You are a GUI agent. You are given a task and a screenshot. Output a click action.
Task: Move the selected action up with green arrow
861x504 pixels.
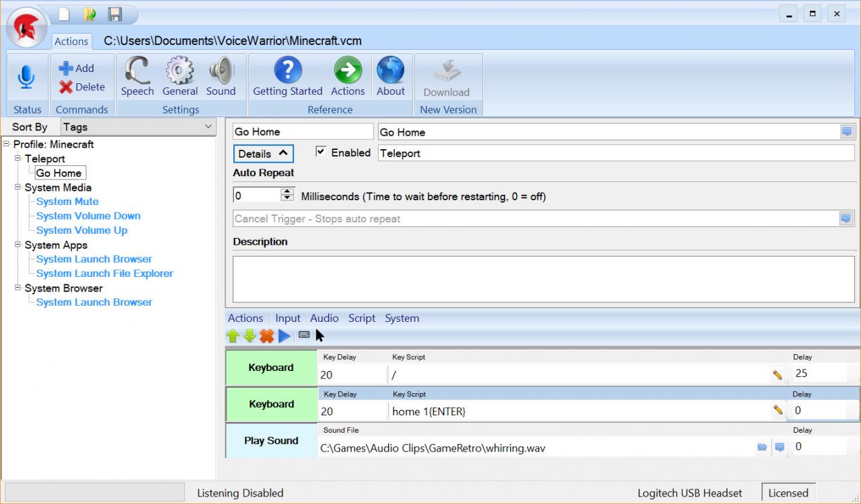pyautogui.click(x=233, y=335)
